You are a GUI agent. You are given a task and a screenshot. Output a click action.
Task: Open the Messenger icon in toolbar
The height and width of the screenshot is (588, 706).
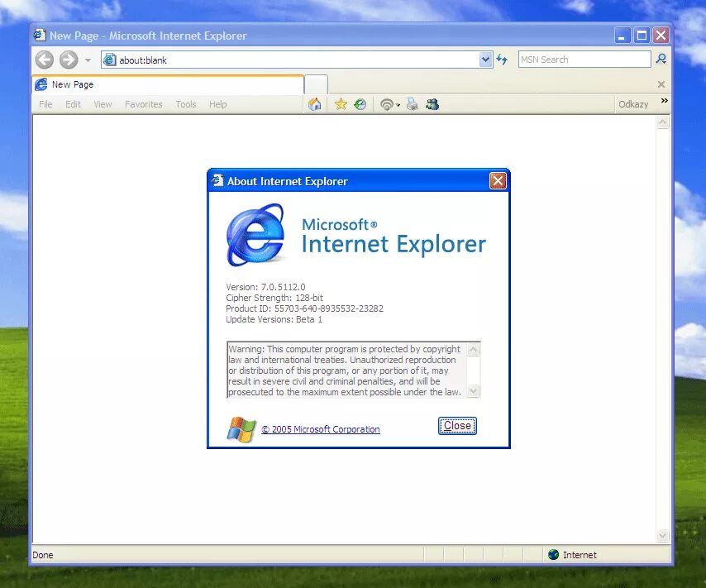pyautogui.click(x=432, y=104)
